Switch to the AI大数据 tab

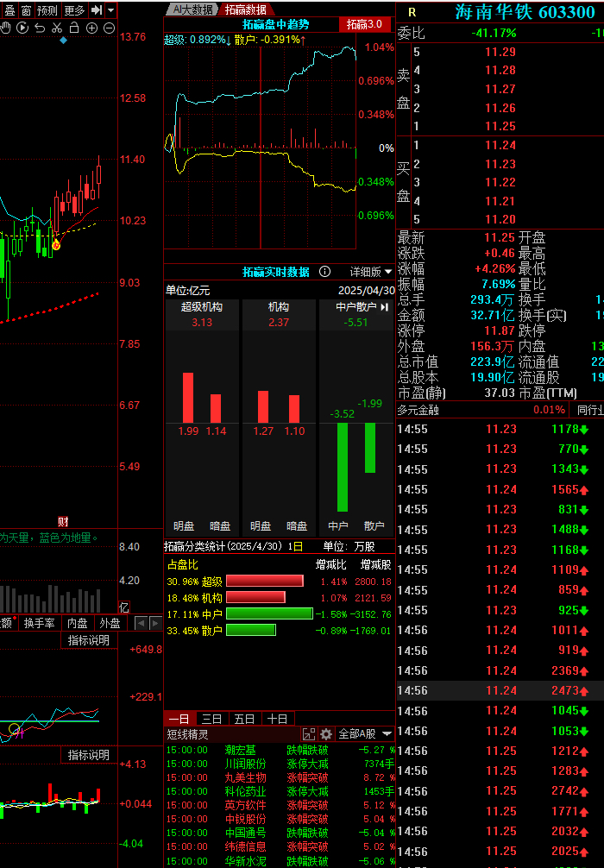pos(192,9)
